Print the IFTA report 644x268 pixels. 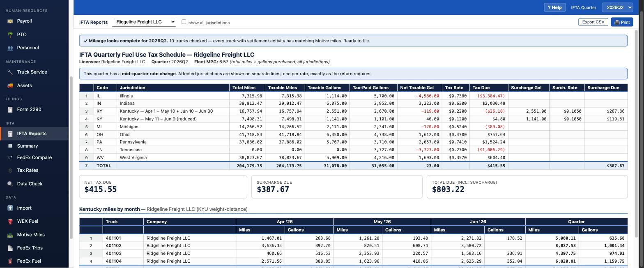click(622, 22)
